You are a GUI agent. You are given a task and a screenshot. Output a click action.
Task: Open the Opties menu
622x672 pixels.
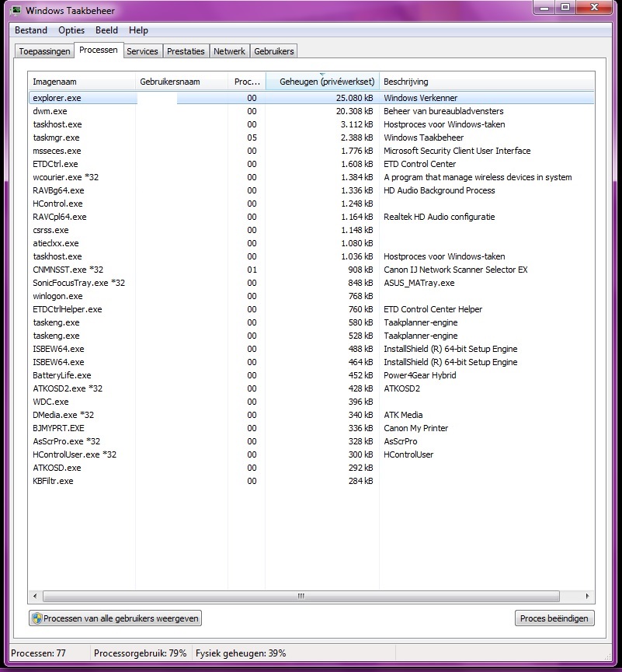pyautogui.click(x=71, y=30)
